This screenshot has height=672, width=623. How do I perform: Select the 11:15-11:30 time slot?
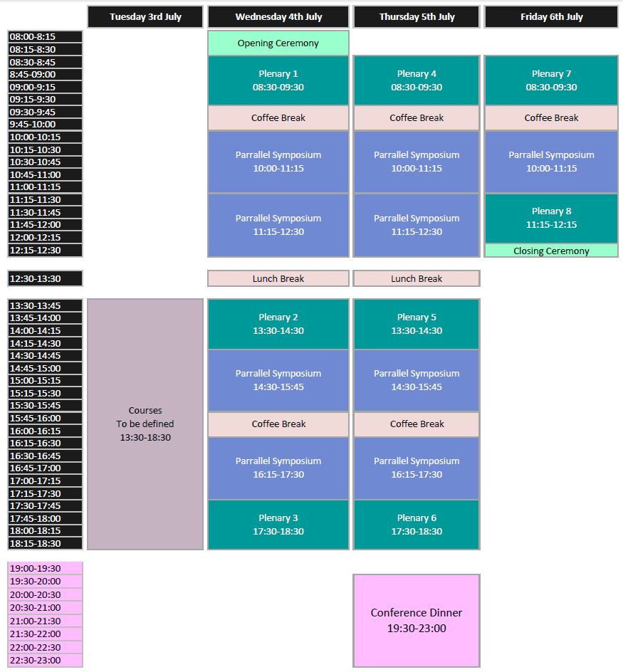(x=45, y=200)
